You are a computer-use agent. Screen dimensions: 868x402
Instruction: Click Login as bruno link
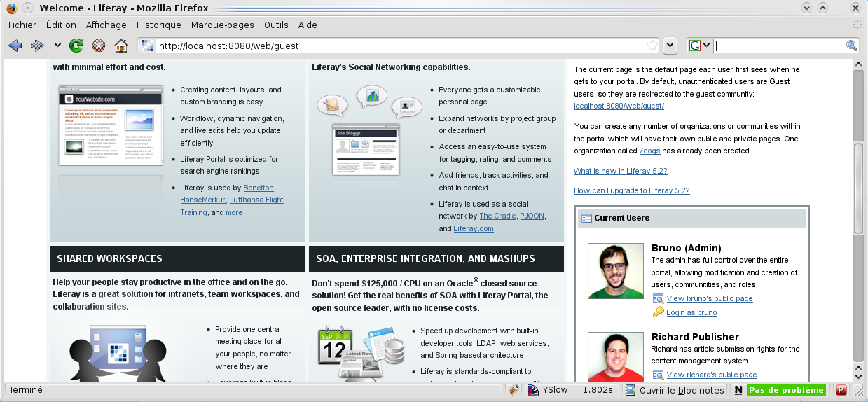click(691, 312)
